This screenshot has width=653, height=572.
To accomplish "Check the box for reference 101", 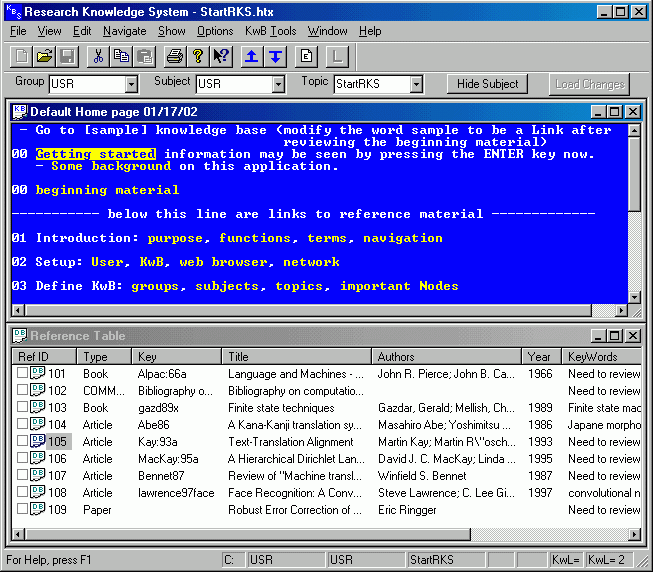I will point(22,373).
